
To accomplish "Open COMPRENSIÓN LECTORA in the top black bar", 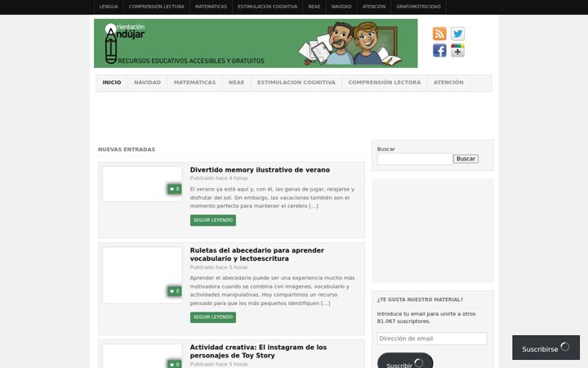I will click(x=156, y=7).
